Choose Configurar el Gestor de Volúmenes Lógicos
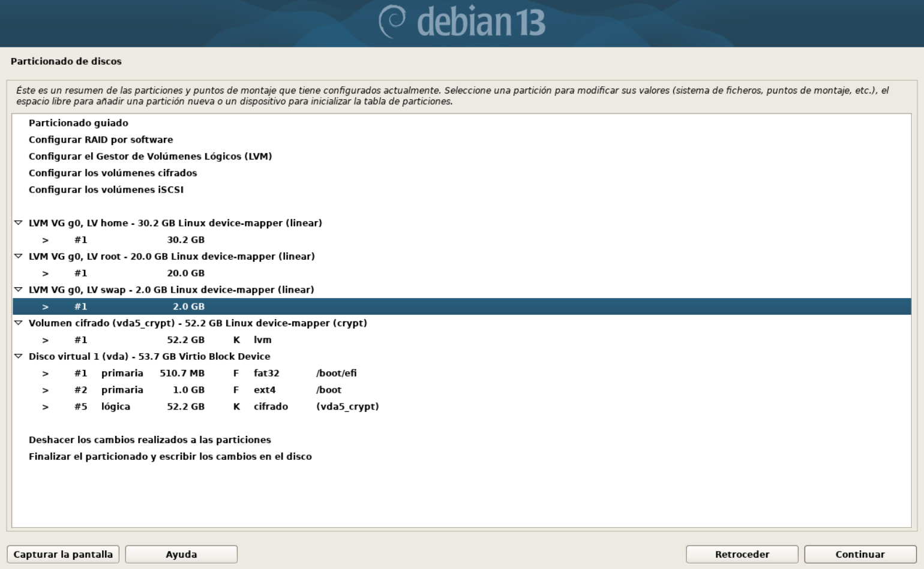This screenshot has width=924, height=569. pyautogui.click(x=150, y=156)
